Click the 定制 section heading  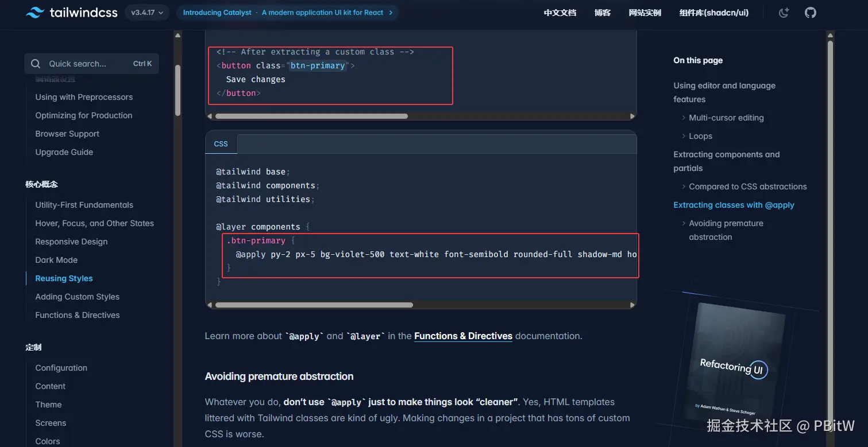(x=33, y=347)
